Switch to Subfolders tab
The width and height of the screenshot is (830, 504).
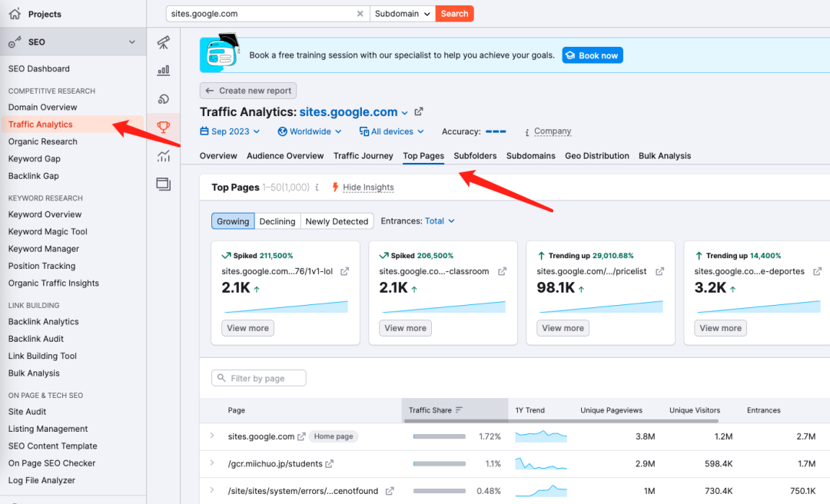tap(475, 156)
